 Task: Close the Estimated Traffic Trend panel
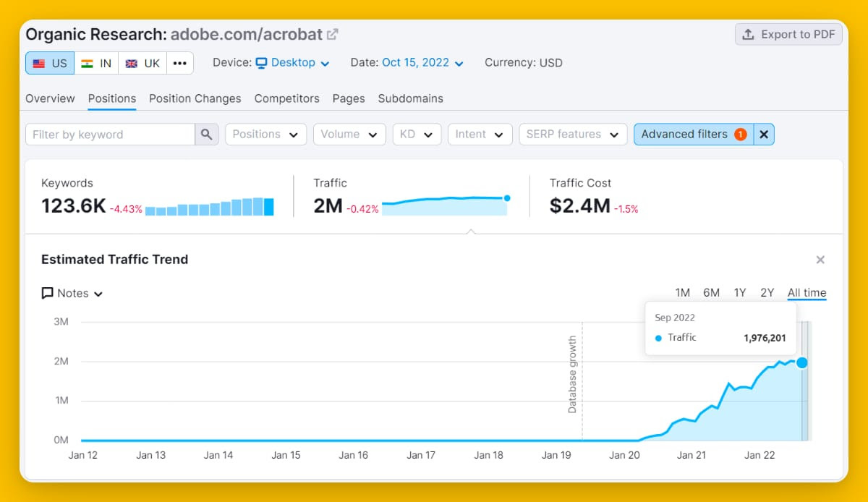[x=820, y=260]
